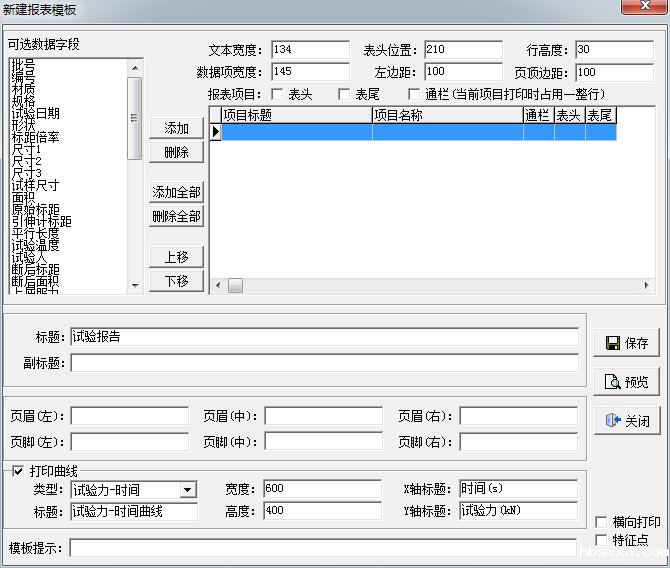Click the 保存 (Save) disk icon button
Image resolution: width=670 pixels, height=568 pixels.
626,343
